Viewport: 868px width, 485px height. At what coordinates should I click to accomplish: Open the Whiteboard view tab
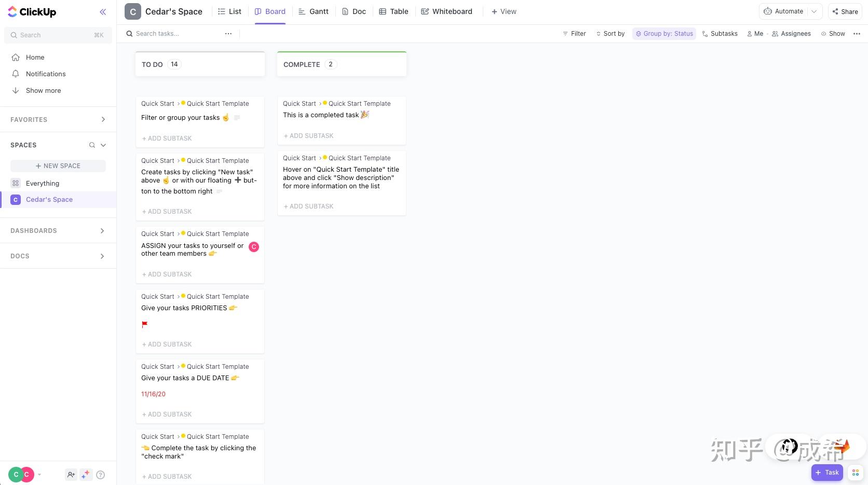click(446, 11)
